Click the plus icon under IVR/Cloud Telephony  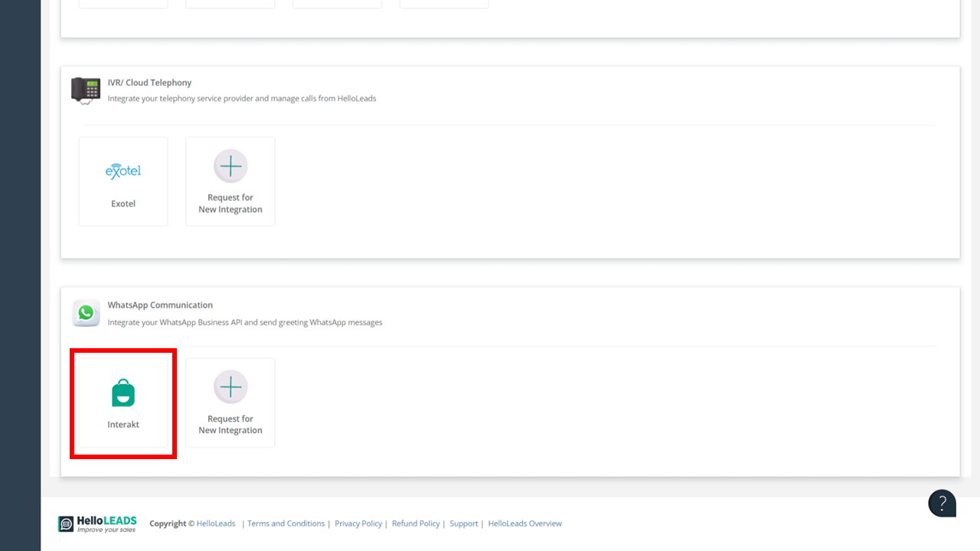pyautogui.click(x=230, y=166)
